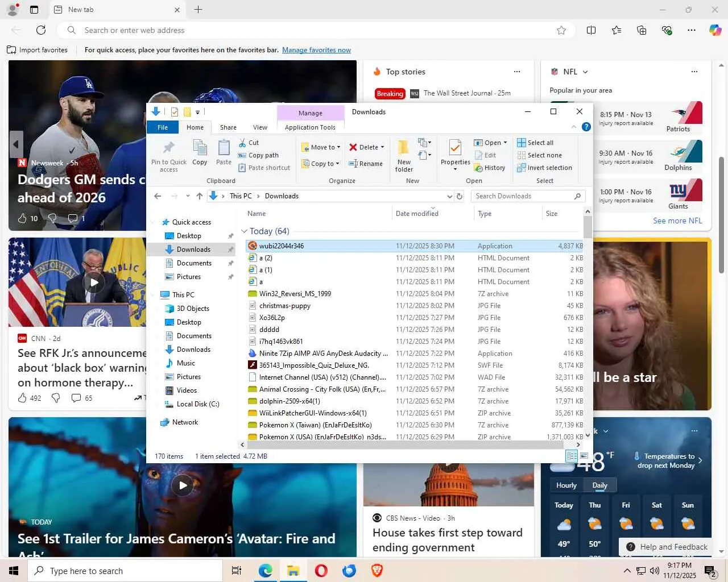Open File Explorer help question mark icon
This screenshot has width=728, height=582.
tap(586, 127)
